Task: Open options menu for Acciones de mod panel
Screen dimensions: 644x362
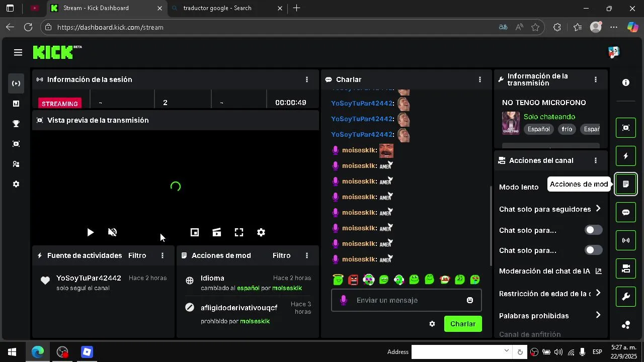Action: 307,255
